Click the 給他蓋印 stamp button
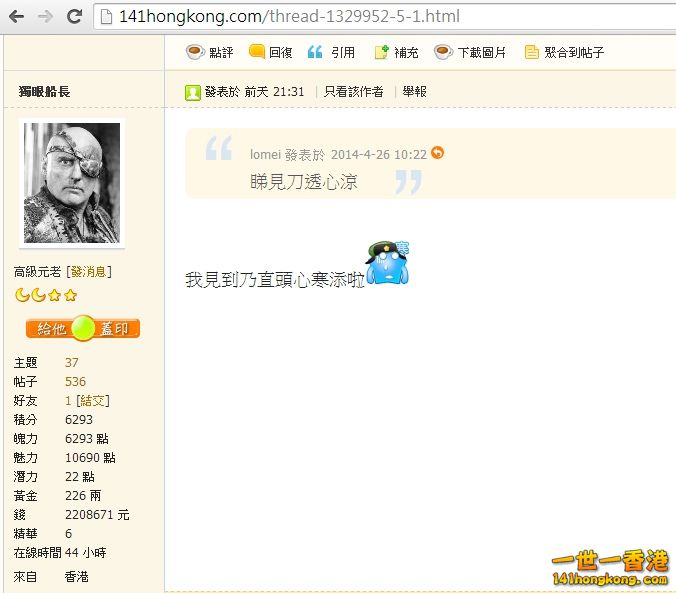 click(x=83, y=329)
